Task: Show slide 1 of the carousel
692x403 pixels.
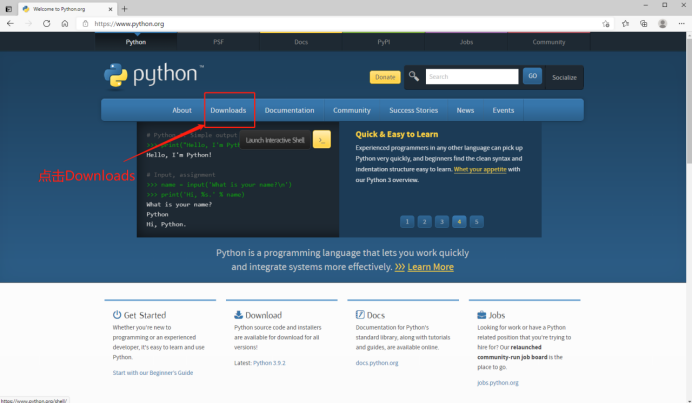Action: coord(407,222)
